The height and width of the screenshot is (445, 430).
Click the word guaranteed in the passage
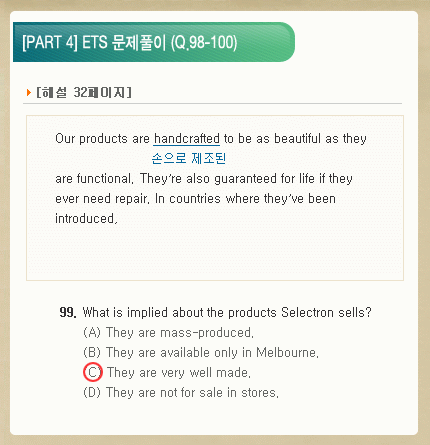coord(245,179)
